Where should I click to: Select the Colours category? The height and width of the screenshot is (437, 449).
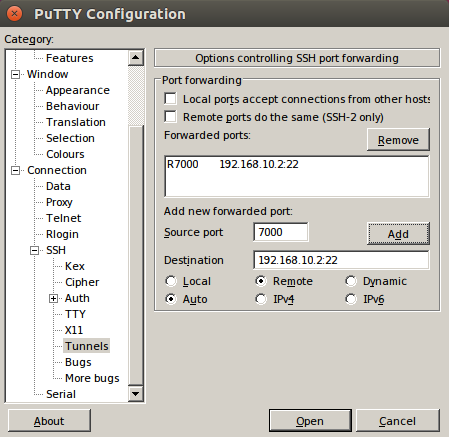65,154
